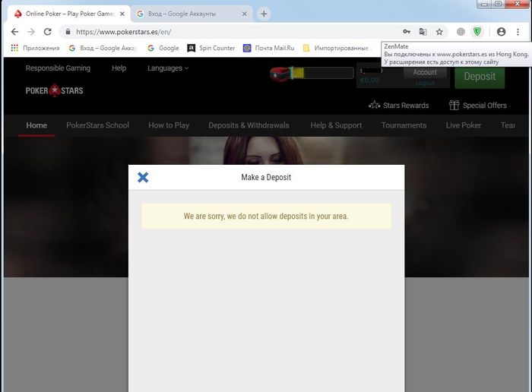Open the Apps grid bookmark
Screen dimensions: 532x392
click(35, 48)
